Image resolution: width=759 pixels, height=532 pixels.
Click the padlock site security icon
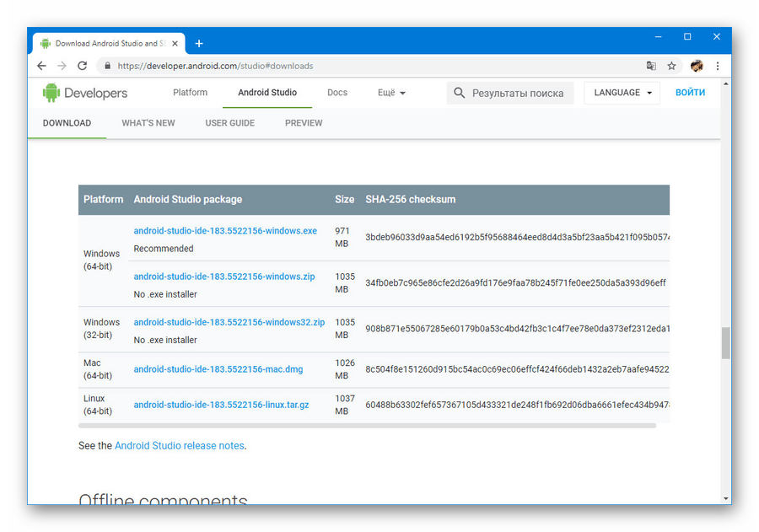click(107, 66)
